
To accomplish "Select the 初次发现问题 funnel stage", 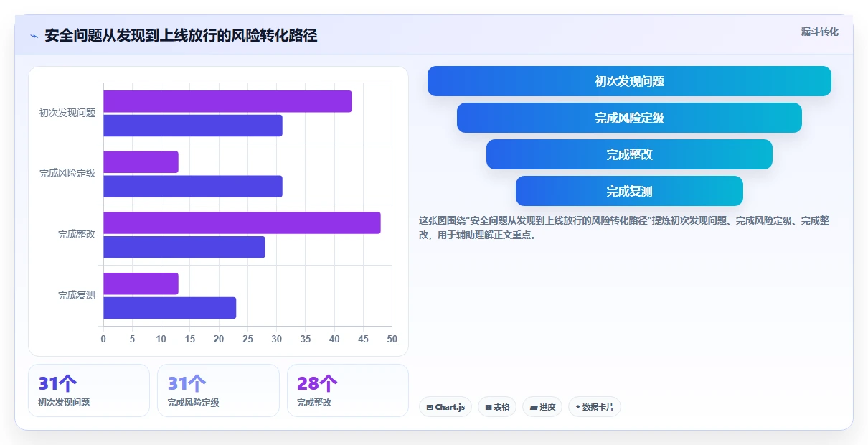I will pos(629,81).
